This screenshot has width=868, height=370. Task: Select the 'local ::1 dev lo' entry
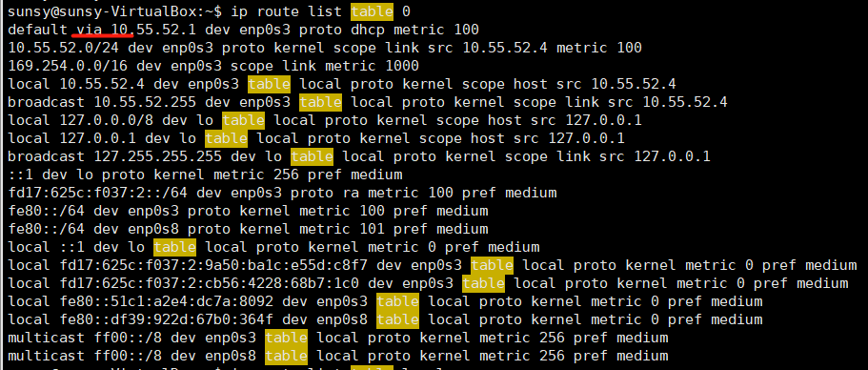[274, 247]
